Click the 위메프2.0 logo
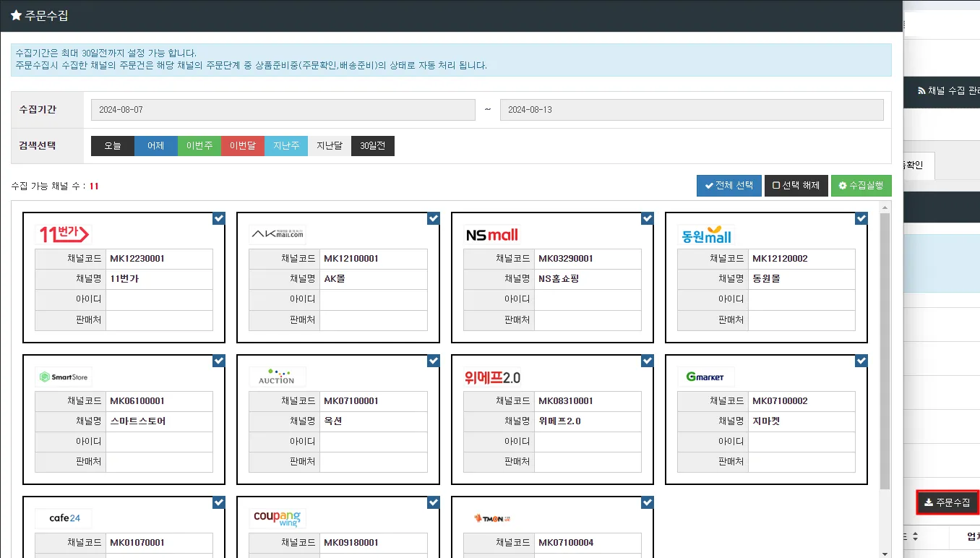This screenshot has height=558, width=980. pyautogui.click(x=492, y=377)
